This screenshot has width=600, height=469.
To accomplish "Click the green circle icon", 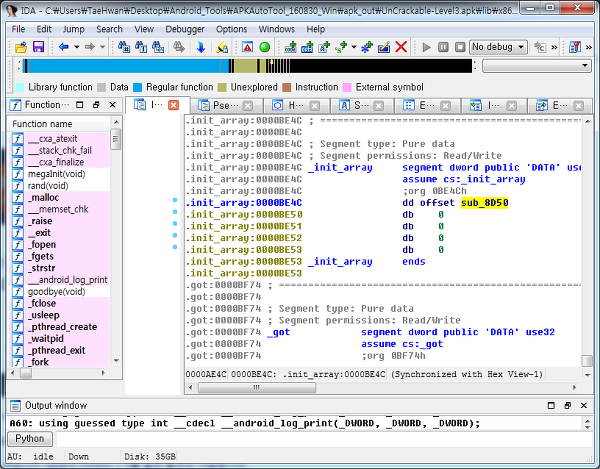I will [264, 47].
